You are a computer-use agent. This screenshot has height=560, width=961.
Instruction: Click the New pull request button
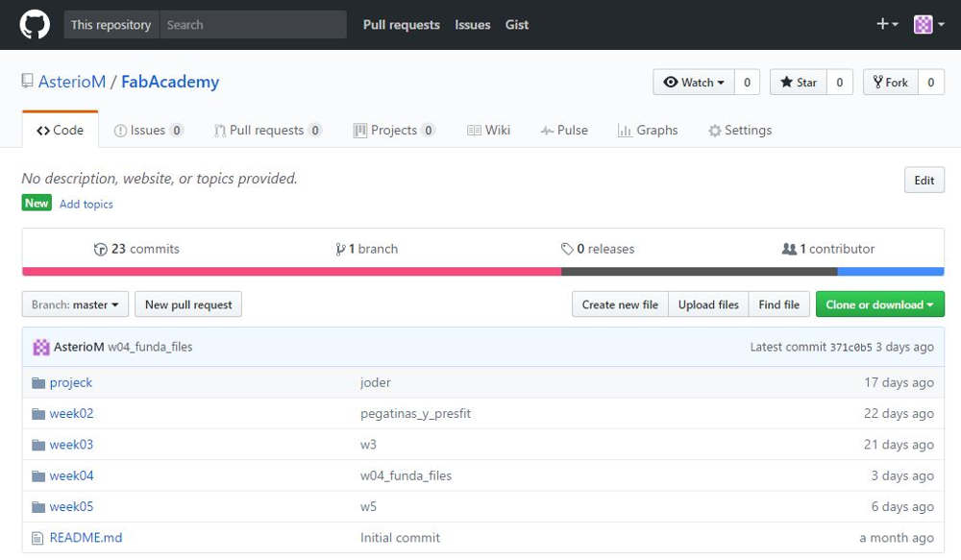(188, 304)
